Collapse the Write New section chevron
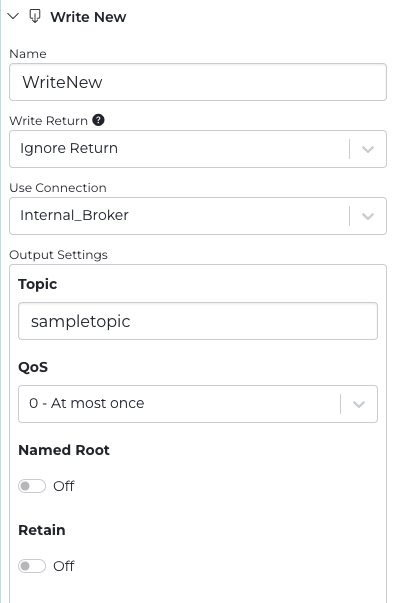The width and height of the screenshot is (400, 603). (x=13, y=16)
